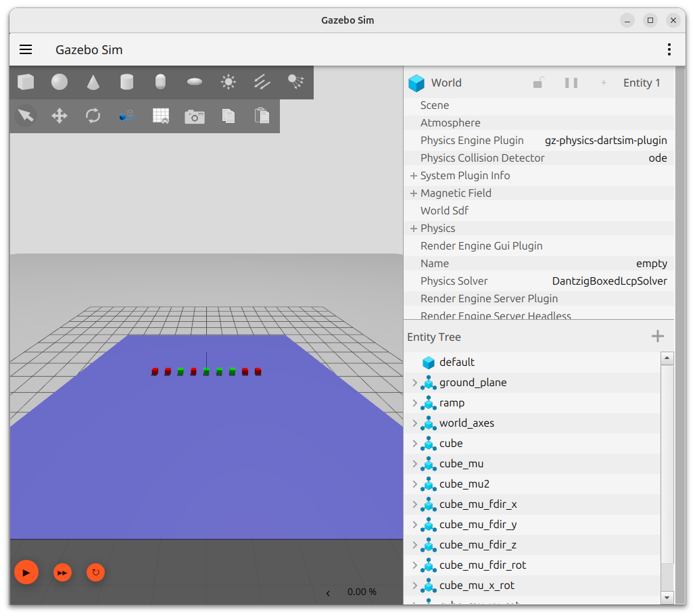Select the translate mode tool
This screenshot has height=616, width=695.
click(59, 116)
